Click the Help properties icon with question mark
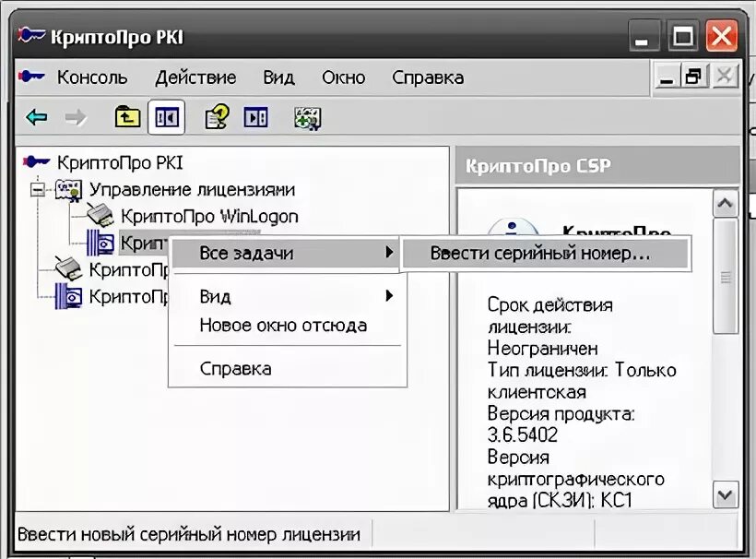Viewport: 756px width, 559px height. (217, 117)
